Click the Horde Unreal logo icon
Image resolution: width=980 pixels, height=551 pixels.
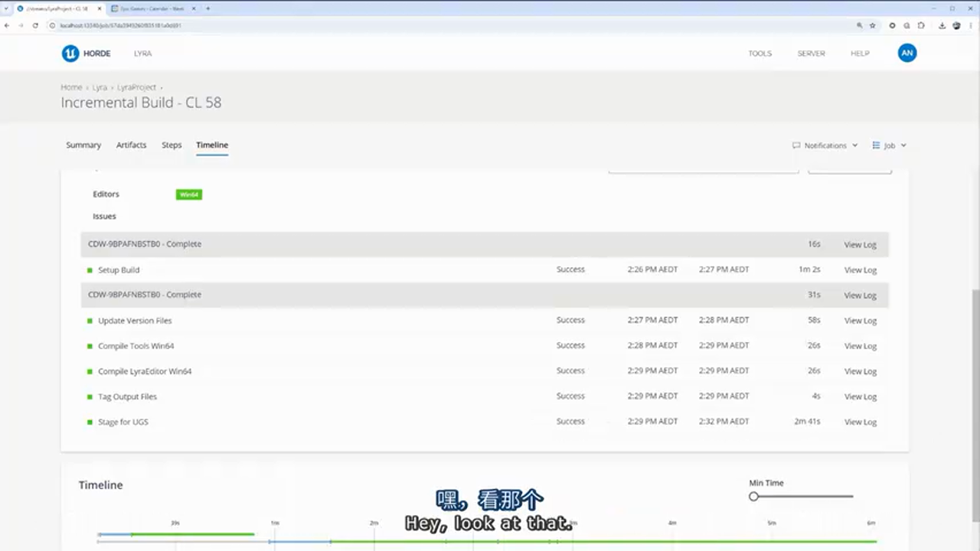point(70,54)
